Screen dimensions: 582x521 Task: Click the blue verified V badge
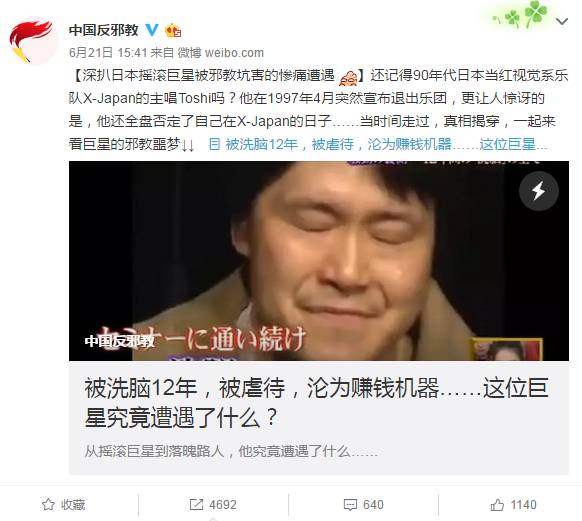tap(151, 30)
